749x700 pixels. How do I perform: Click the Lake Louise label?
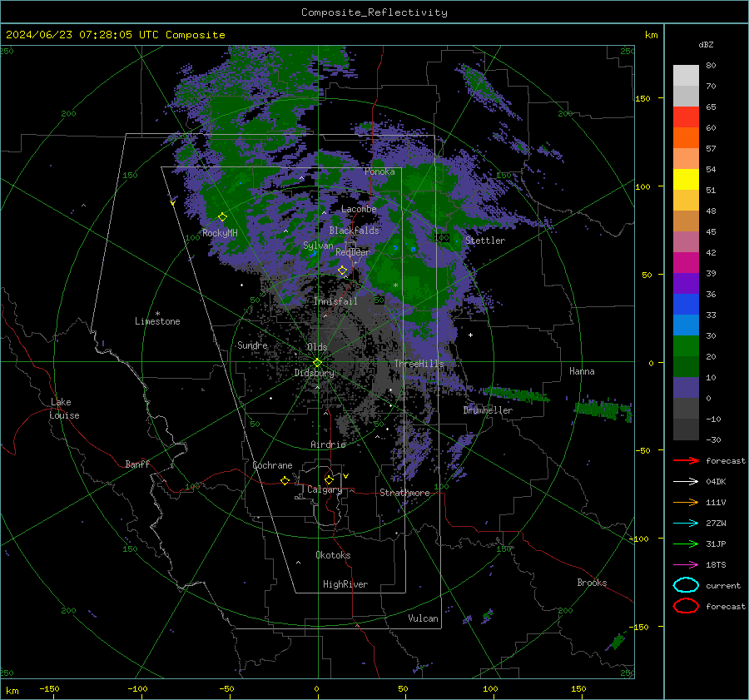[x=64, y=409]
